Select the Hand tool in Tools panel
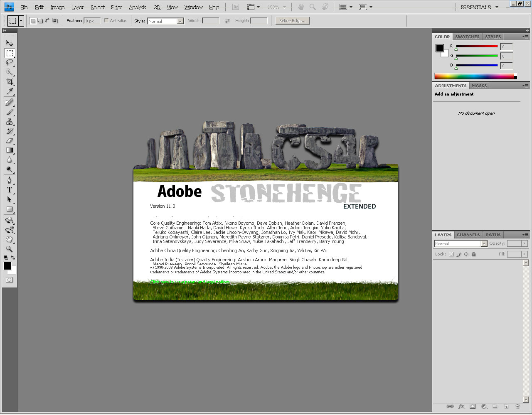 [9, 239]
